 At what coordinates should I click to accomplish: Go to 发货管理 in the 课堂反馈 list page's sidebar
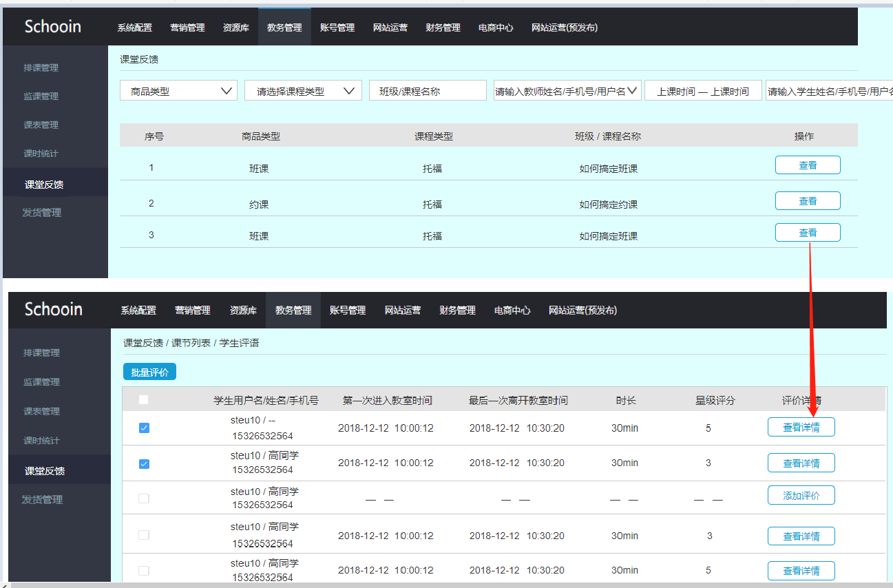tap(42, 213)
